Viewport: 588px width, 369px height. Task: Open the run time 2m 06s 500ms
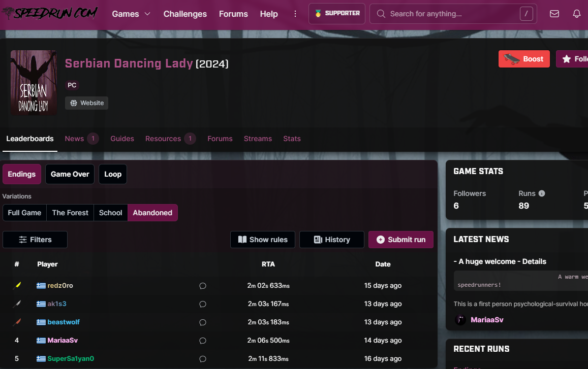(x=268, y=341)
